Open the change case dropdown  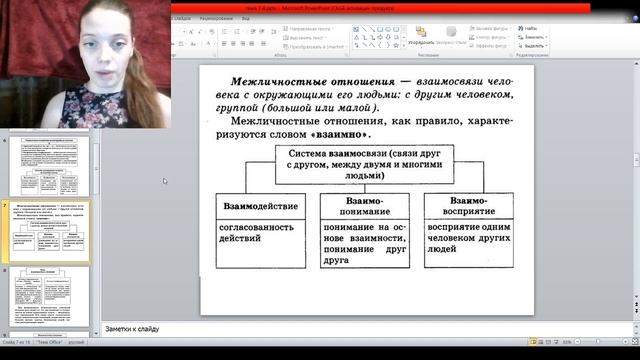(194, 43)
